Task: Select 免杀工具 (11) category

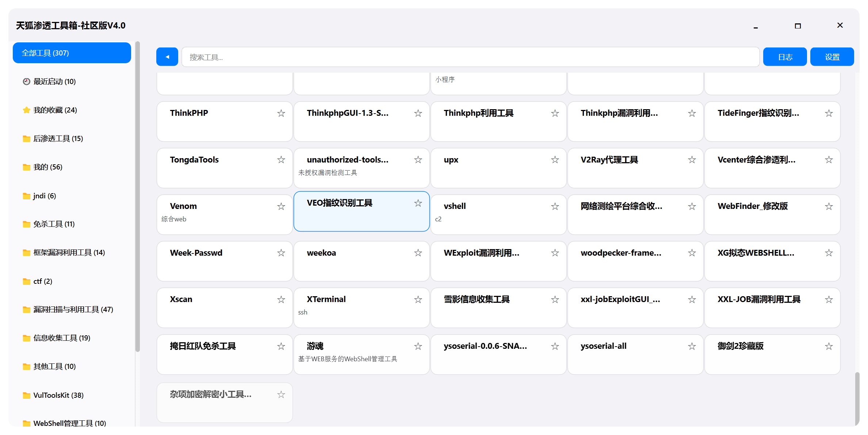Action: [x=72, y=224]
